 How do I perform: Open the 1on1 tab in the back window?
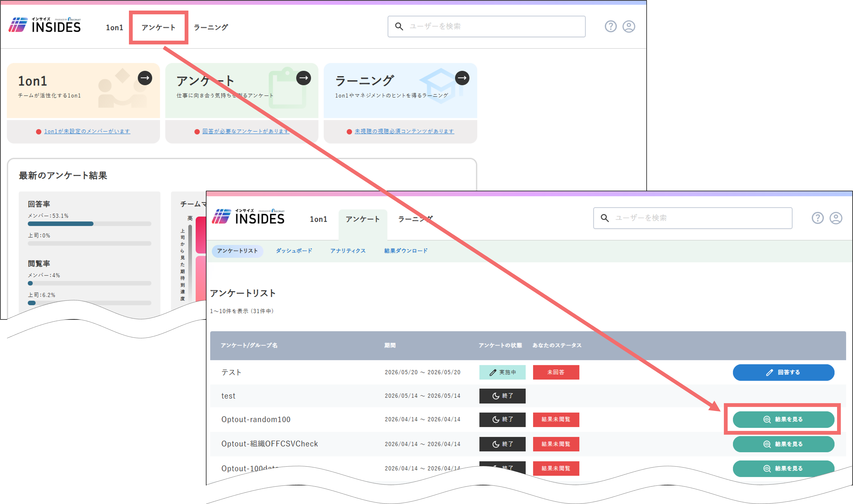(114, 28)
